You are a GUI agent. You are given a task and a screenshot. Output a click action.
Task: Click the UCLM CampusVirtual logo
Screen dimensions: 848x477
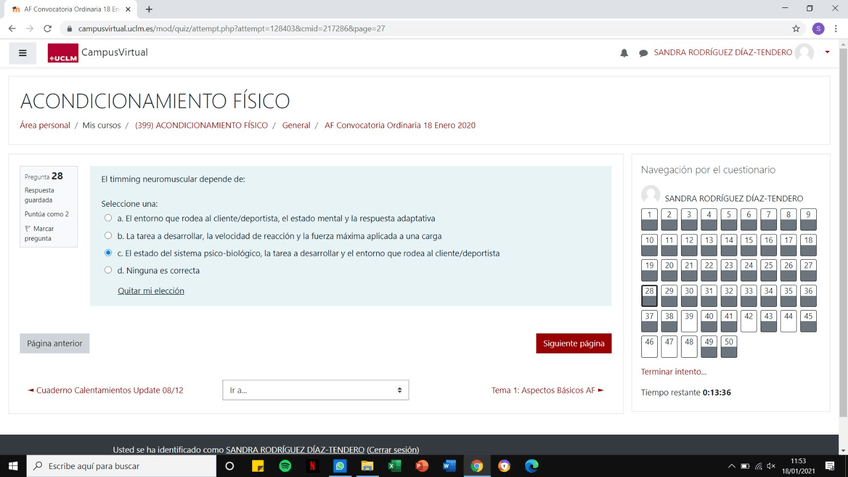(97, 53)
